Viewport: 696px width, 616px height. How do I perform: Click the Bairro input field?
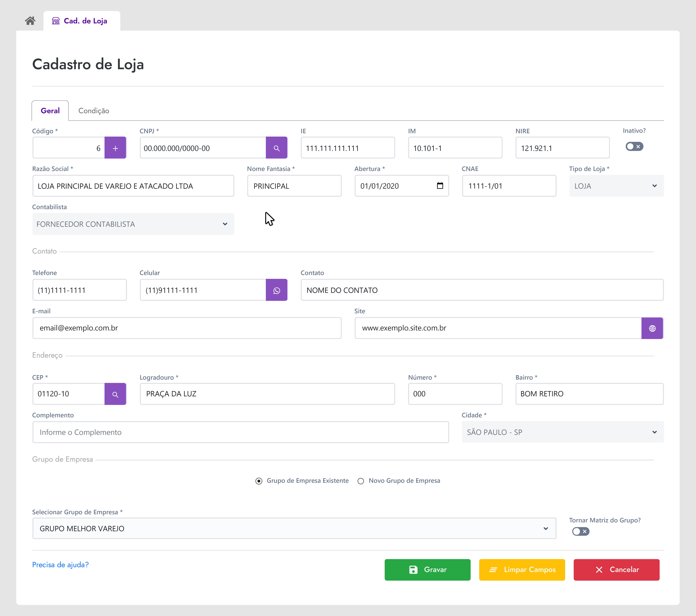point(589,394)
